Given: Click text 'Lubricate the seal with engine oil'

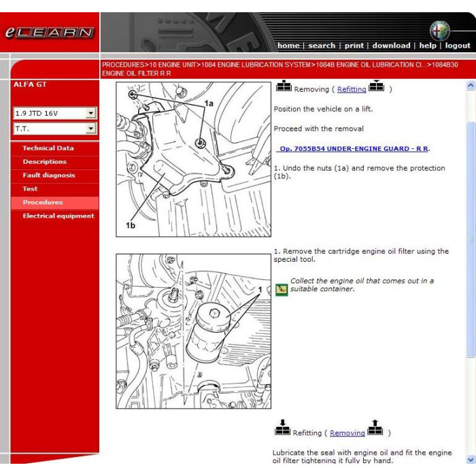Looking at the screenshot, I should tap(362, 456).
